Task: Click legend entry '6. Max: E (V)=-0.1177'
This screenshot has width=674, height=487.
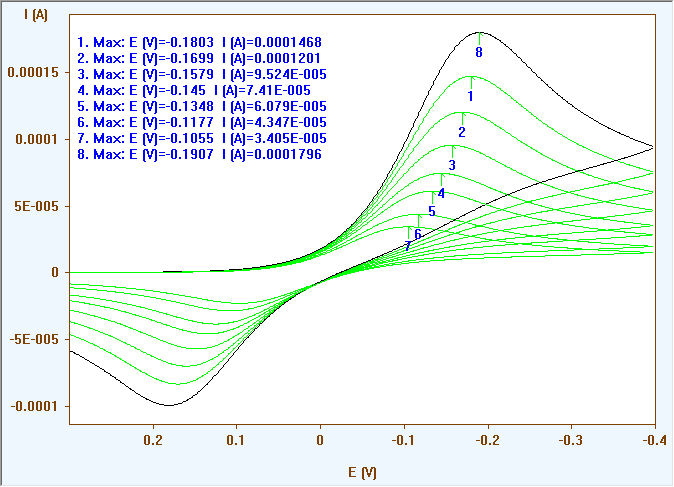Action: point(202,123)
